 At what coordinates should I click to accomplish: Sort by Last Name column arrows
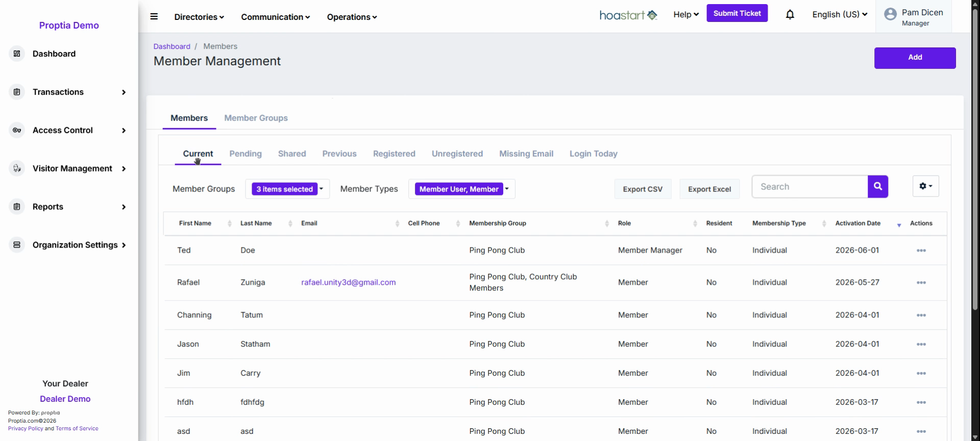[x=290, y=224]
